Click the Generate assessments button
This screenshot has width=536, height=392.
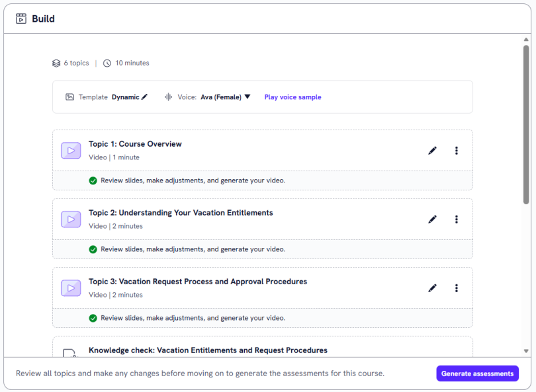[477, 373]
